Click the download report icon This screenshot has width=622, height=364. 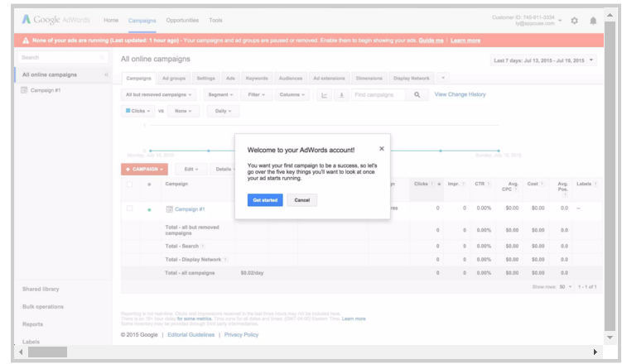(x=340, y=95)
